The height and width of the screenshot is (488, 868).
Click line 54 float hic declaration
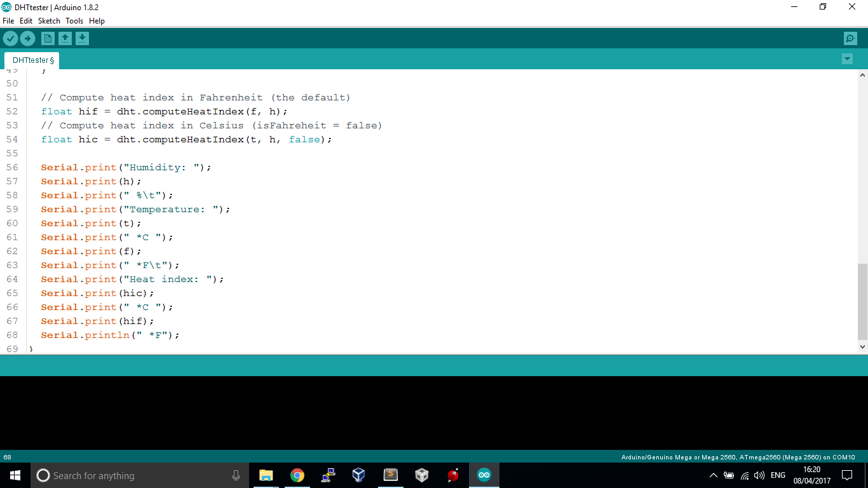pos(187,139)
